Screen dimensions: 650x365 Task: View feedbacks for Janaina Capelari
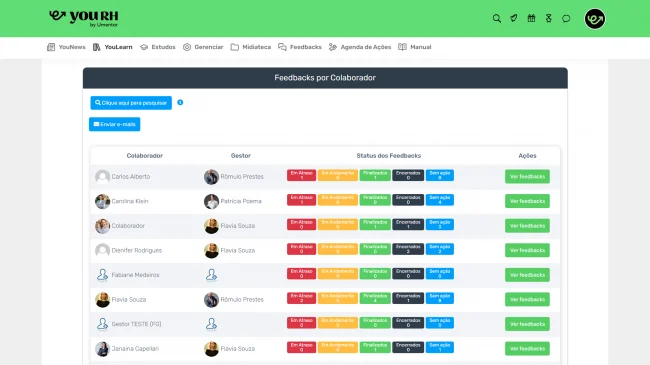(x=527, y=348)
